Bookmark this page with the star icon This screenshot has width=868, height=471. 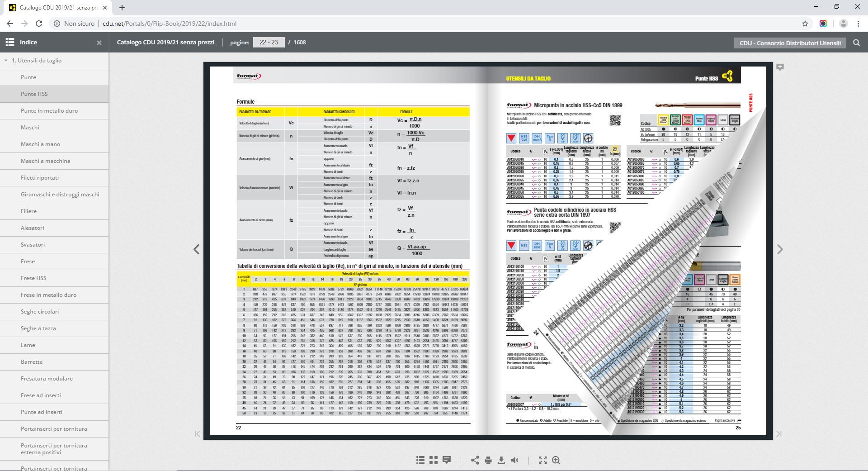point(805,24)
